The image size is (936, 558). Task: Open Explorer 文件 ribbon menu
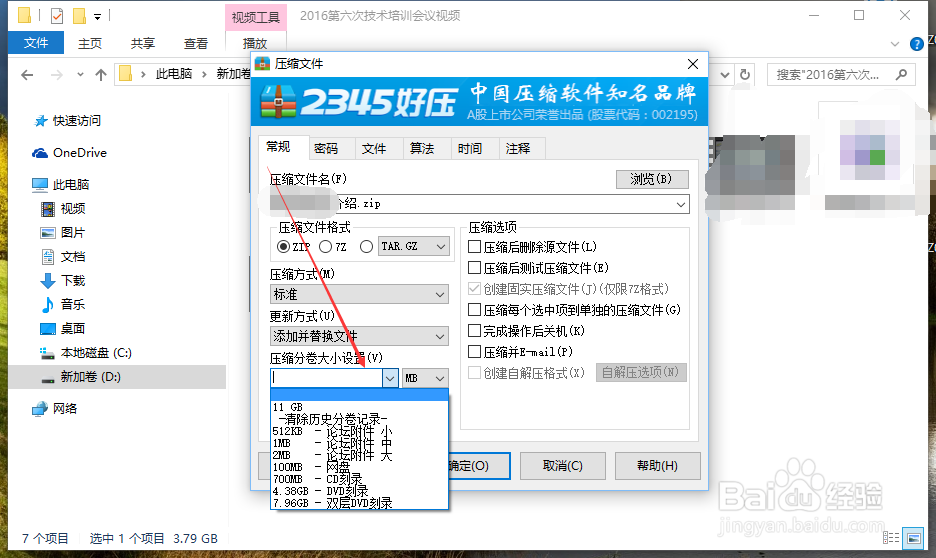coord(36,43)
